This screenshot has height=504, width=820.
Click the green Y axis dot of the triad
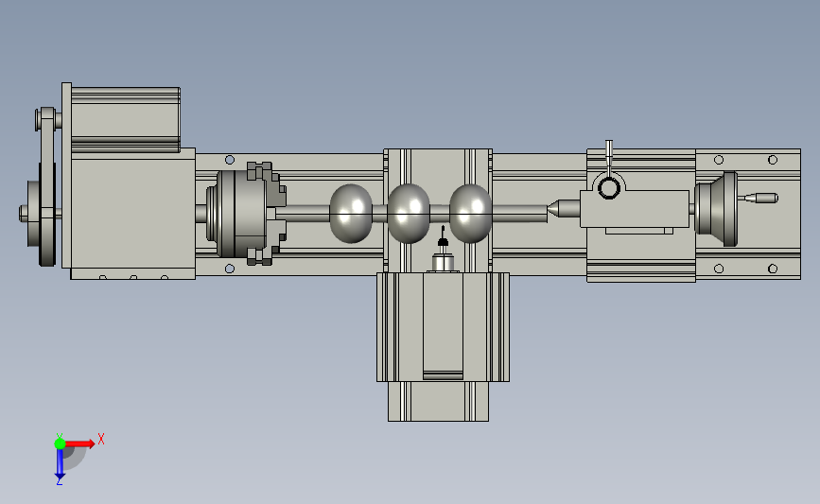coord(60,443)
